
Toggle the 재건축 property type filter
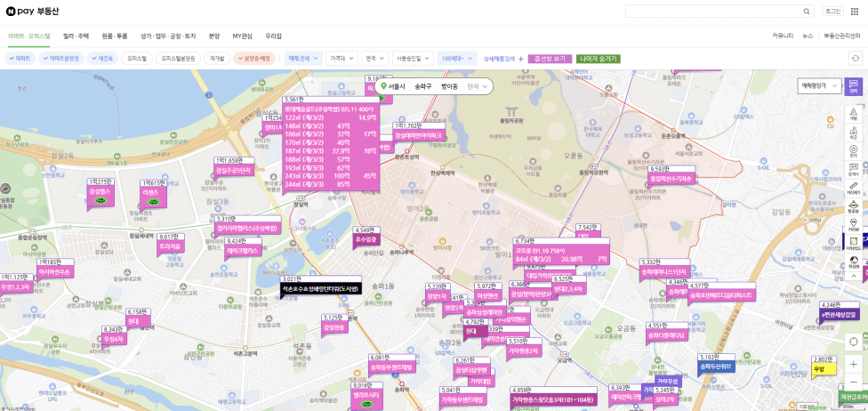tap(101, 58)
